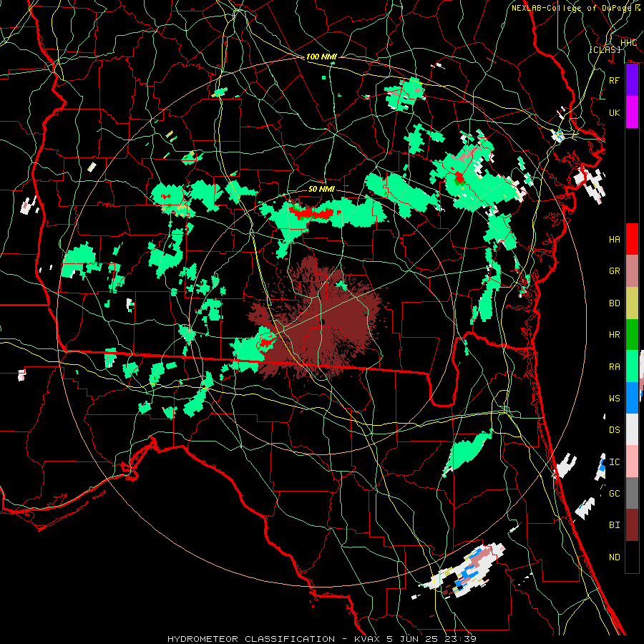Select the GC gray legend swatch
The height and width of the screenshot is (644, 644).
[x=632, y=493]
